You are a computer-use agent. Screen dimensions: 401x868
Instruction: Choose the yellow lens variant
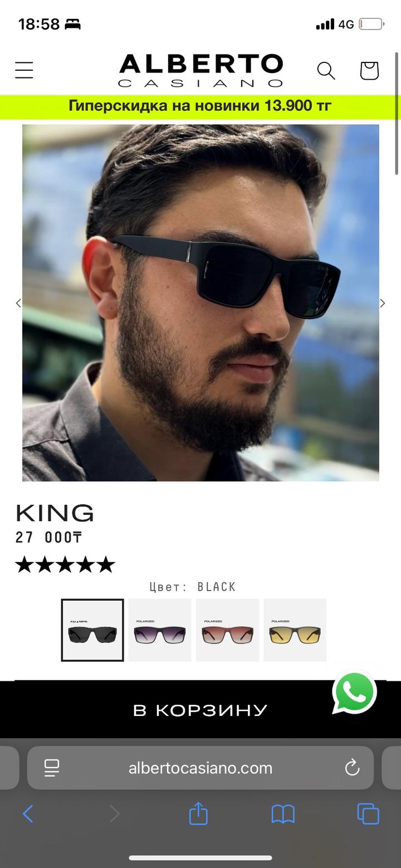click(295, 630)
